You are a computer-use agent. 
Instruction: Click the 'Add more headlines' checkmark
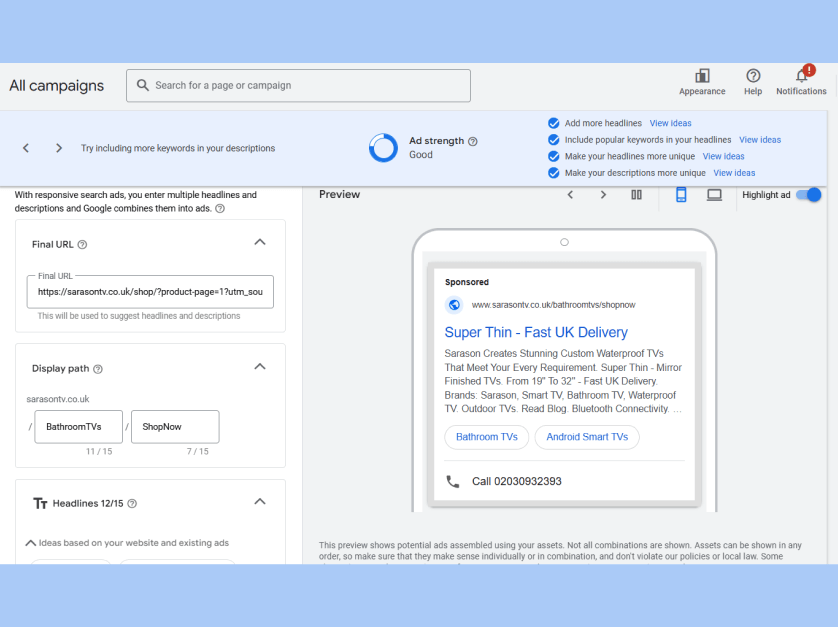coord(553,123)
